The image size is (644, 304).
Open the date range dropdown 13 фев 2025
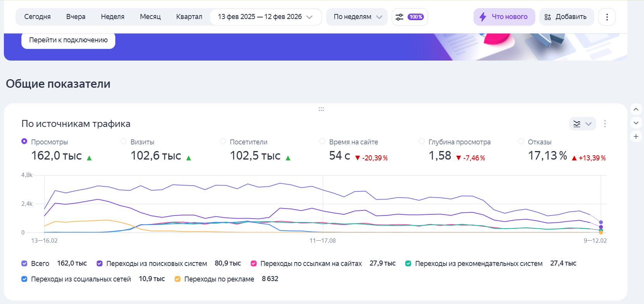pos(265,17)
